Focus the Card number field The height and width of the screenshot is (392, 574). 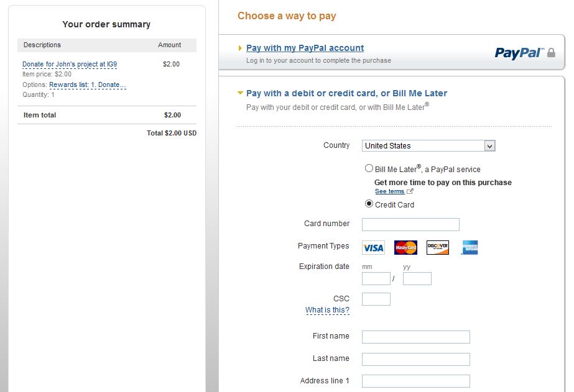point(410,224)
